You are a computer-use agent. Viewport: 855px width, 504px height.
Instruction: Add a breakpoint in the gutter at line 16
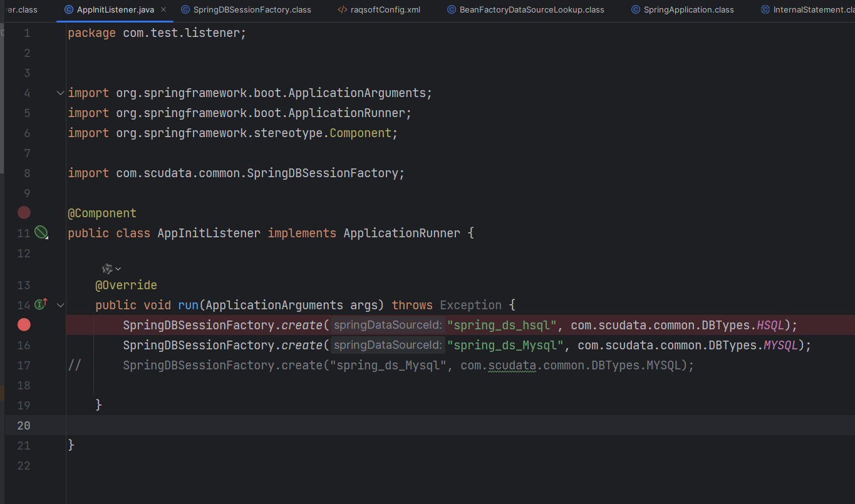pyautogui.click(x=24, y=345)
